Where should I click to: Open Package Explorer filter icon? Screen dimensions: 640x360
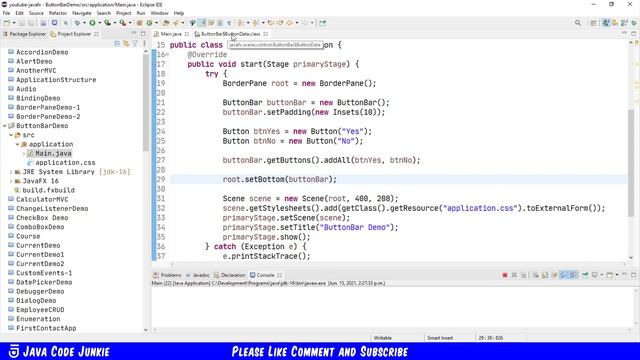[x=135, y=43]
